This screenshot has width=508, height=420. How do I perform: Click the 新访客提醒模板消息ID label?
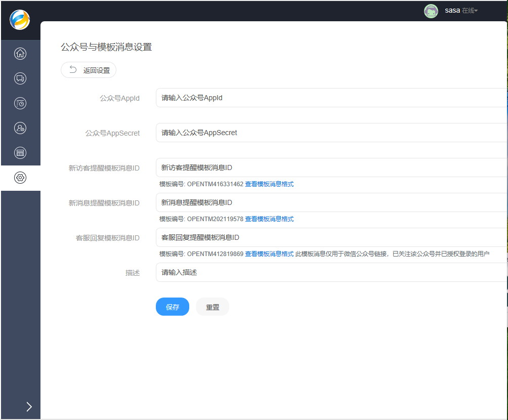tap(104, 168)
